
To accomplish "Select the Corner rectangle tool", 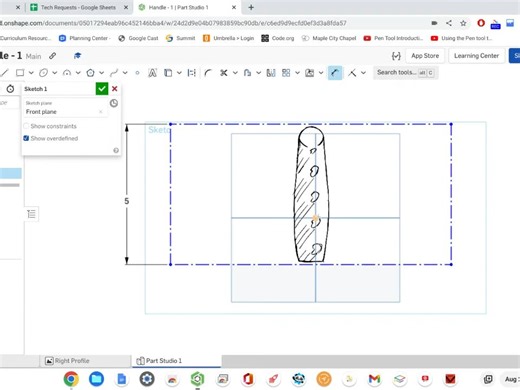I will click(20, 72).
